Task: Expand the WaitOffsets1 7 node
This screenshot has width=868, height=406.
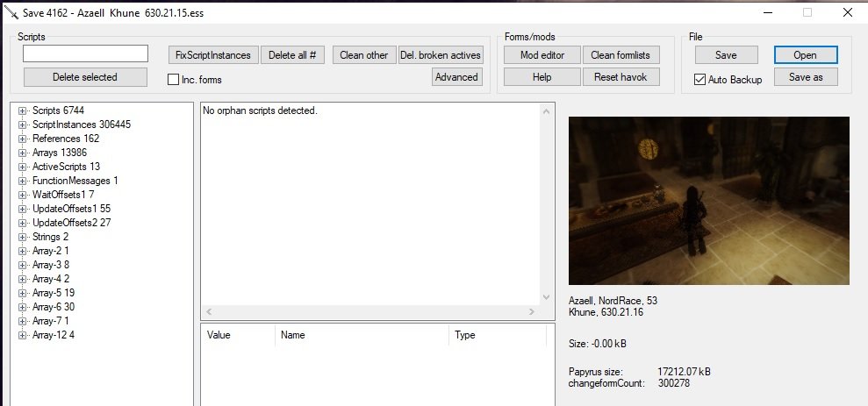Action: pos(22,195)
